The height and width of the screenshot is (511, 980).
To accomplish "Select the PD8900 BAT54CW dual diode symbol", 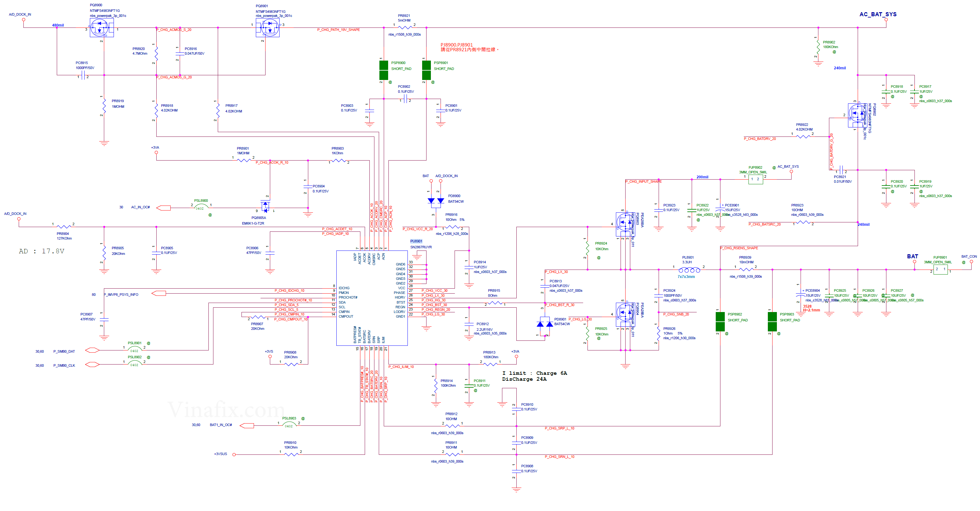I will [436, 202].
